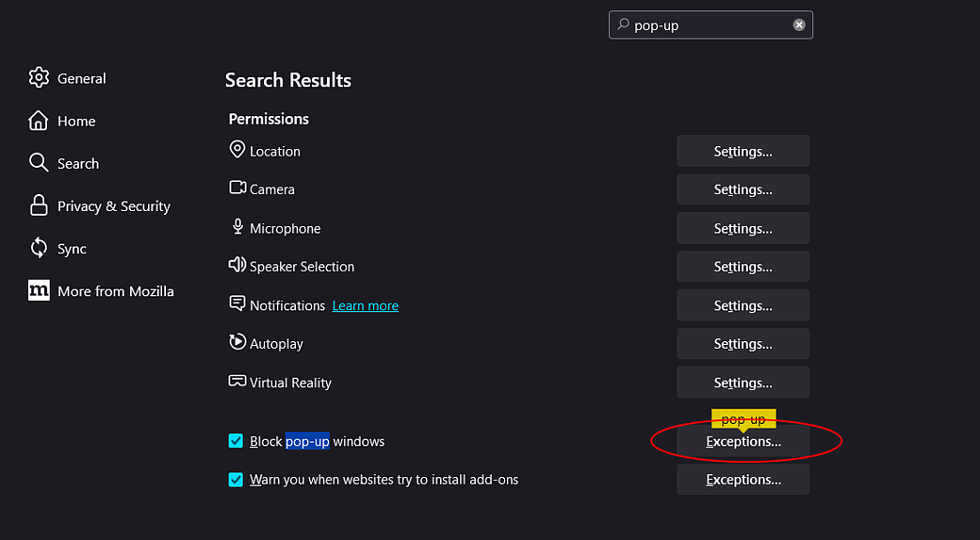Toggle Warn when websites install add-ons
Screen dimensions: 980x540
coord(237,480)
